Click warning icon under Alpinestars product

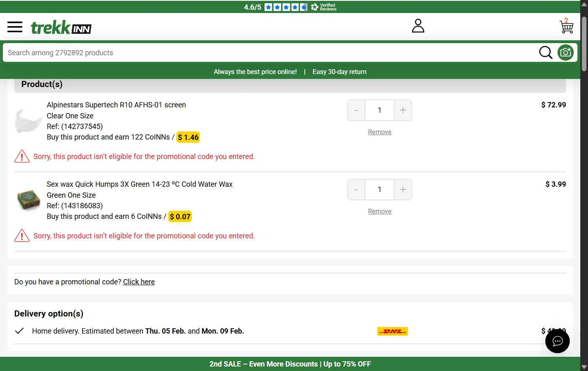pos(22,156)
